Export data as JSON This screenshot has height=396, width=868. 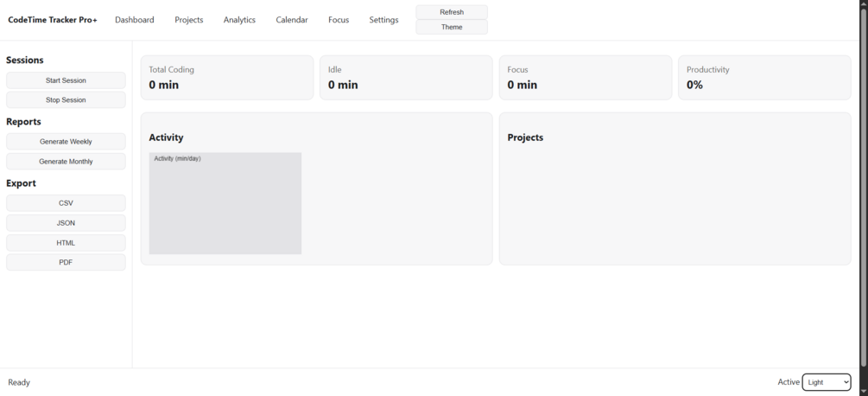pos(66,223)
